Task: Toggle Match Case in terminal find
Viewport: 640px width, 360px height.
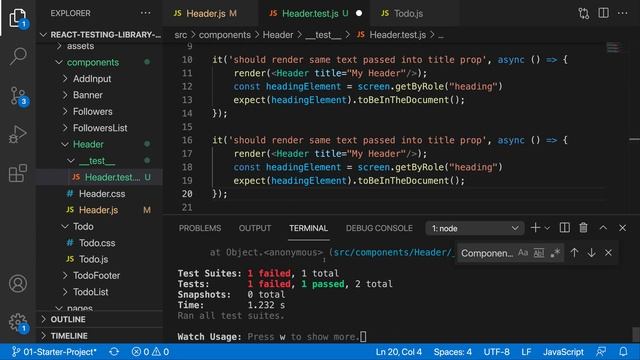Action: tap(523, 253)
